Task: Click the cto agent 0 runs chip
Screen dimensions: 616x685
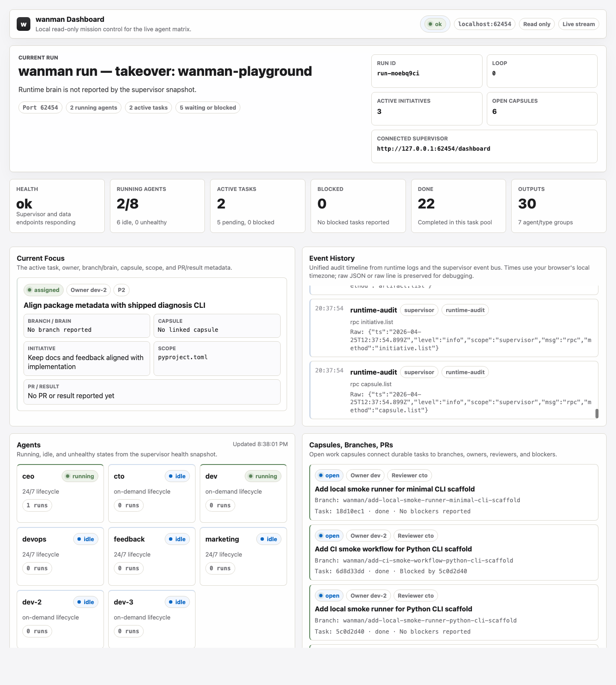Action: point(129,505)
